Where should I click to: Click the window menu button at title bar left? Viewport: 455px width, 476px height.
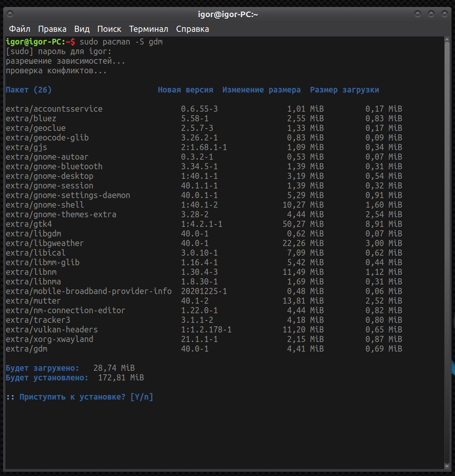click(x=10, y=14)
